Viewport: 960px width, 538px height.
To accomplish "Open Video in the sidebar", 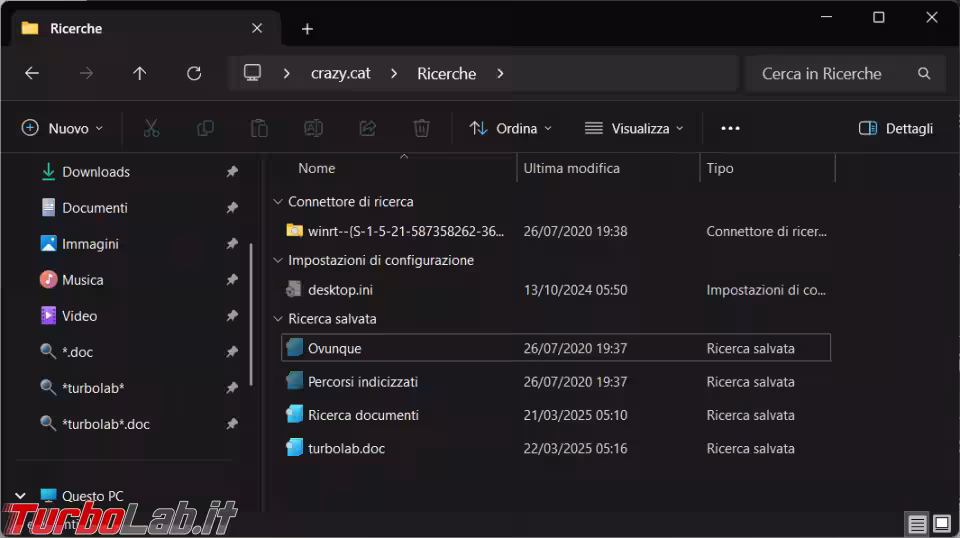I will [x=79, y=316].
